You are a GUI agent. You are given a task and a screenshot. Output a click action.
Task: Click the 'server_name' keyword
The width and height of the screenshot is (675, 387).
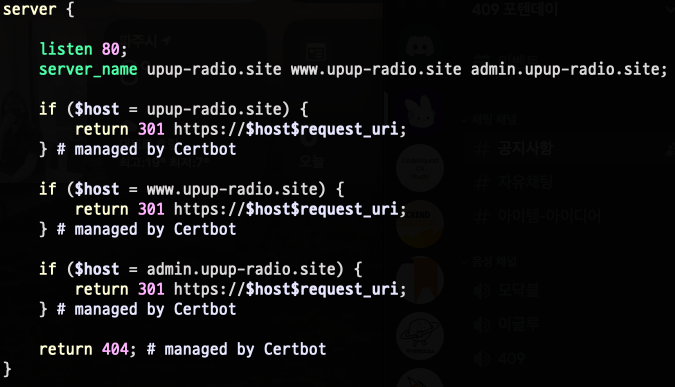pos(88,69)
